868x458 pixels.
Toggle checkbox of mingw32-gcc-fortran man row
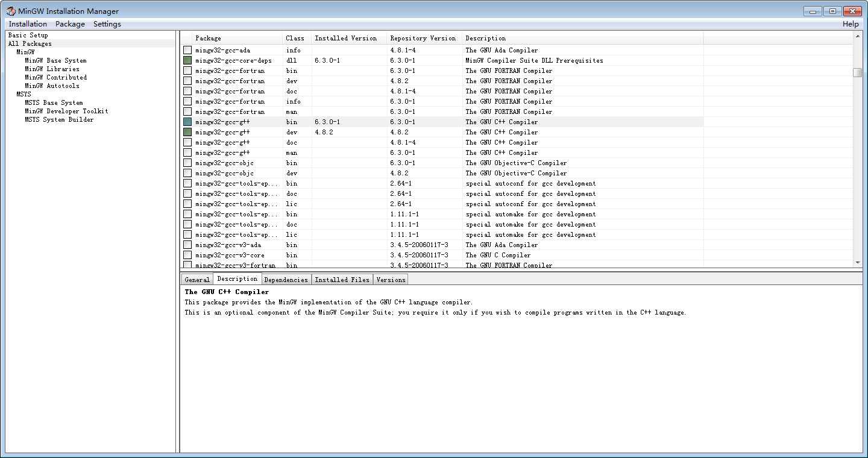(187, 111)
